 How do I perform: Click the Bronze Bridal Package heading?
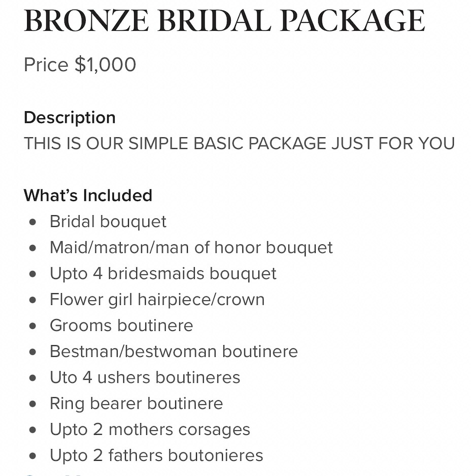pyautogui.click(x=224, y=21)
